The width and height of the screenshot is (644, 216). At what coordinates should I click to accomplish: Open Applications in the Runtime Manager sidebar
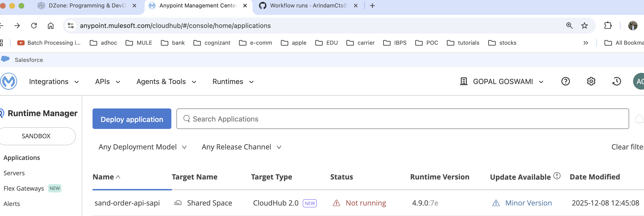coord(22,158)
